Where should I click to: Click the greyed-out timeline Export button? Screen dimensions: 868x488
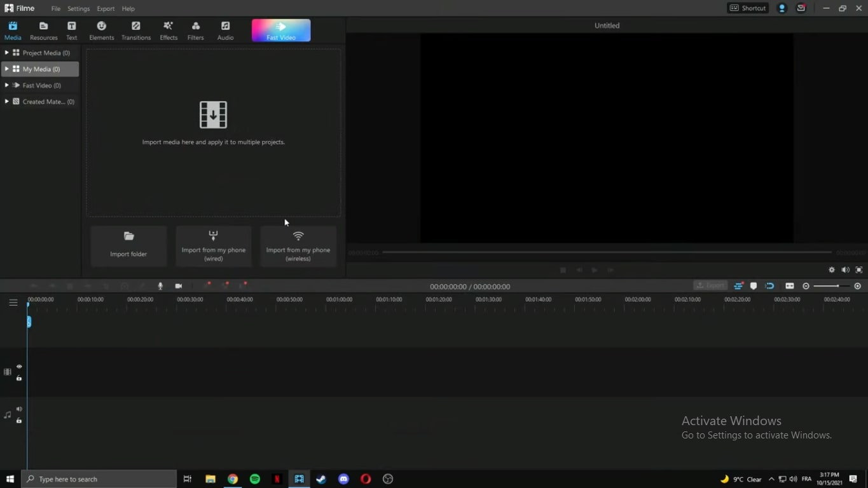tap(710, 286)
